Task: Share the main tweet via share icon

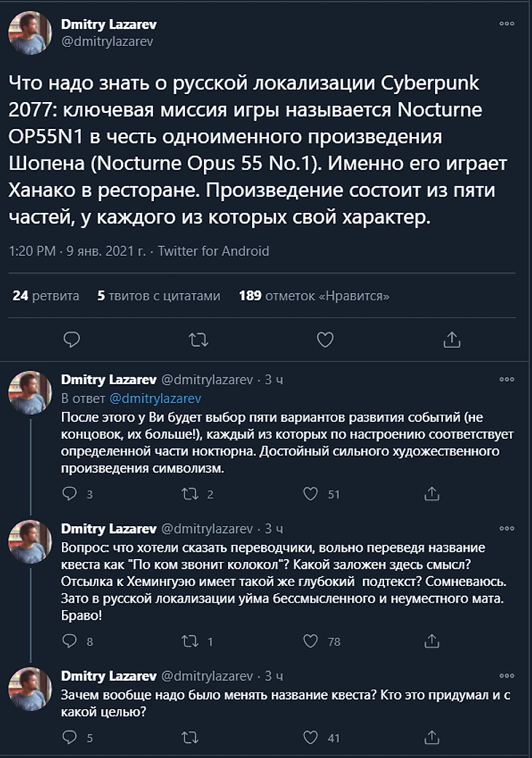Action: click(452, 339)
